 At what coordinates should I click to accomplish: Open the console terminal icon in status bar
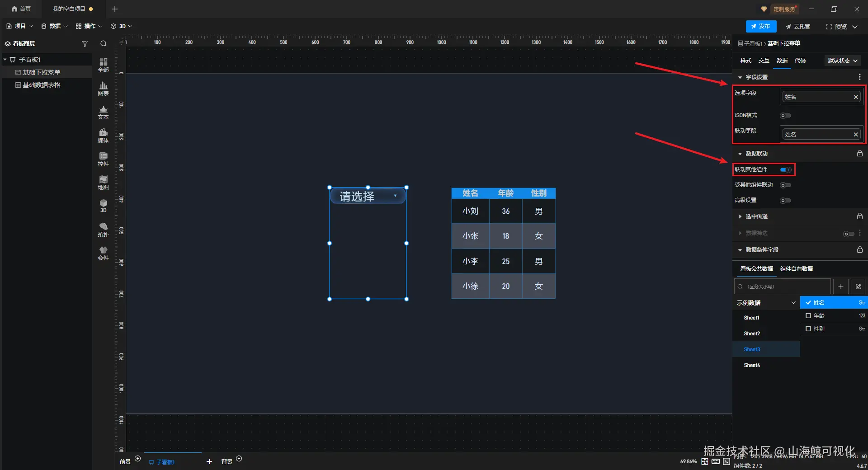726,461
